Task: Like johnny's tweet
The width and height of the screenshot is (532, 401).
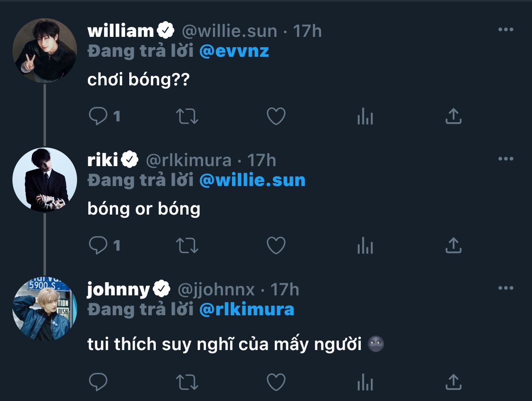Action: coord(276,382)
